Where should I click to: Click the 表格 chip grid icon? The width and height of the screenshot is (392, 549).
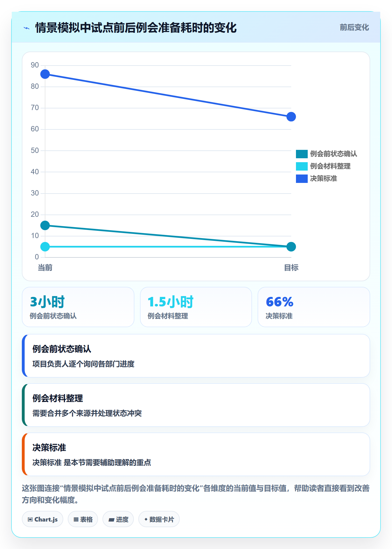76,520
